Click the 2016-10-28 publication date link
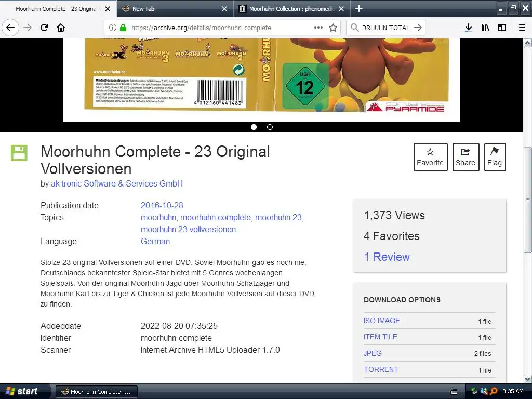The width and height of the screenshot is (532, 399). pyautogui.click(x=162, y=205)
